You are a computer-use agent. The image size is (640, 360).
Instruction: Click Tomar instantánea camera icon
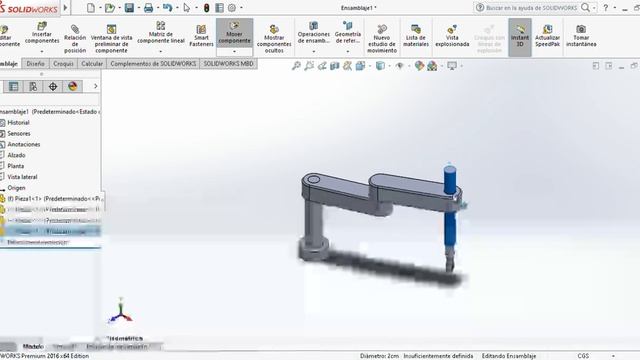(x=581, y=36)
